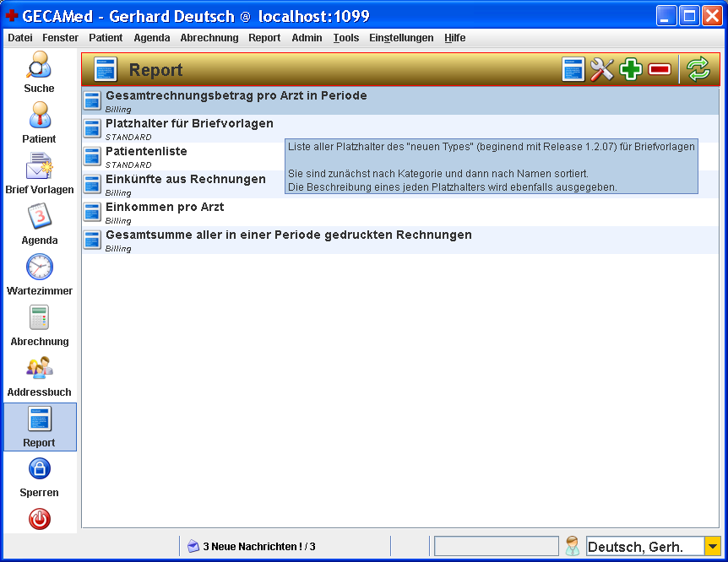Remove report using red minus icon
The height and width of the screenshot is (562, 728).
[660, 70]
